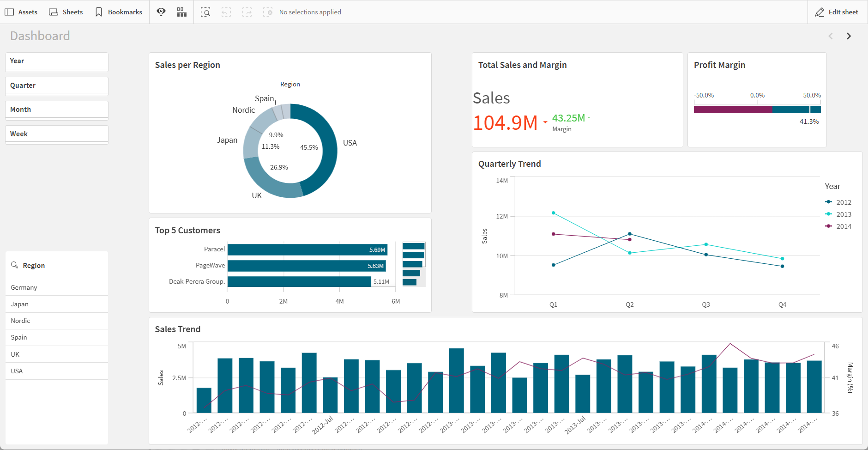Expand the Month filter pane
Image resolution: width=868 pixels, height=450 pixels.
pos(57,110)
